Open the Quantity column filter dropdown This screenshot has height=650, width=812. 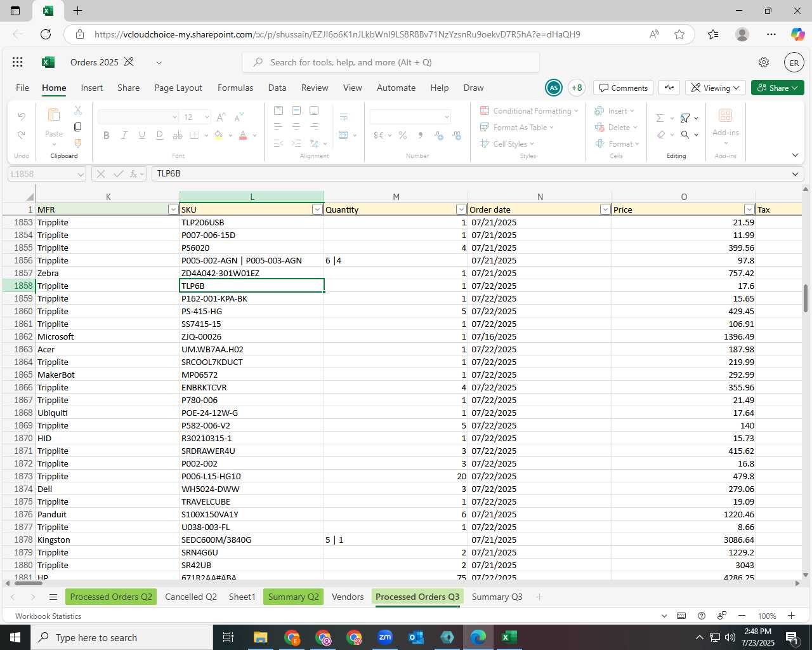(461, 209)
